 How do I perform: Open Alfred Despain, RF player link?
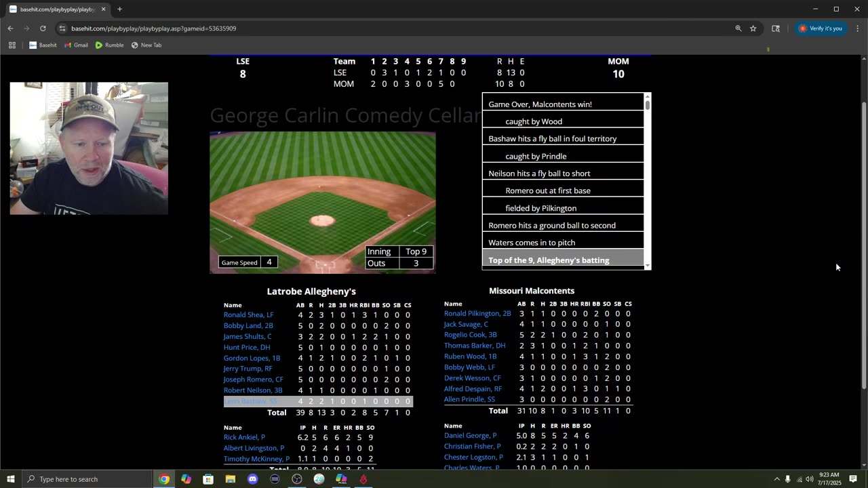click(473, 389)
